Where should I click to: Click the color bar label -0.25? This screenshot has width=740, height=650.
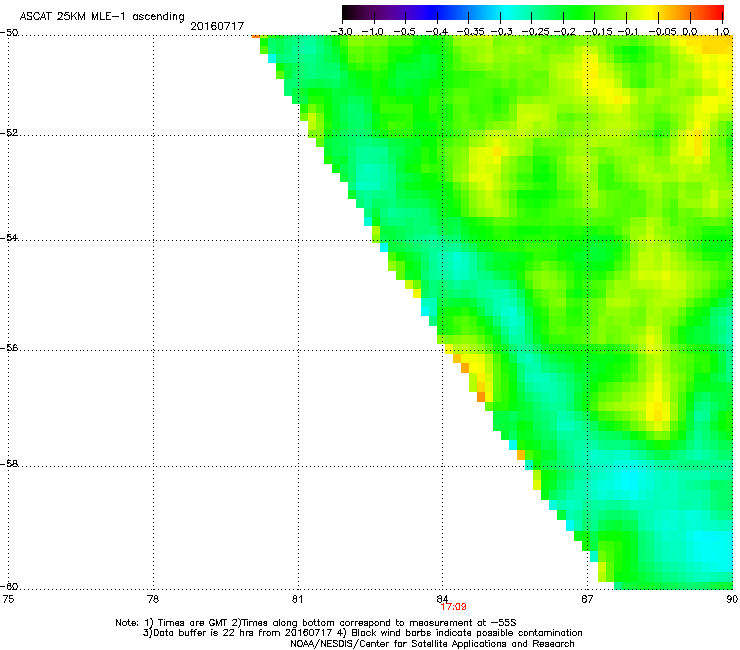[535, 32]
